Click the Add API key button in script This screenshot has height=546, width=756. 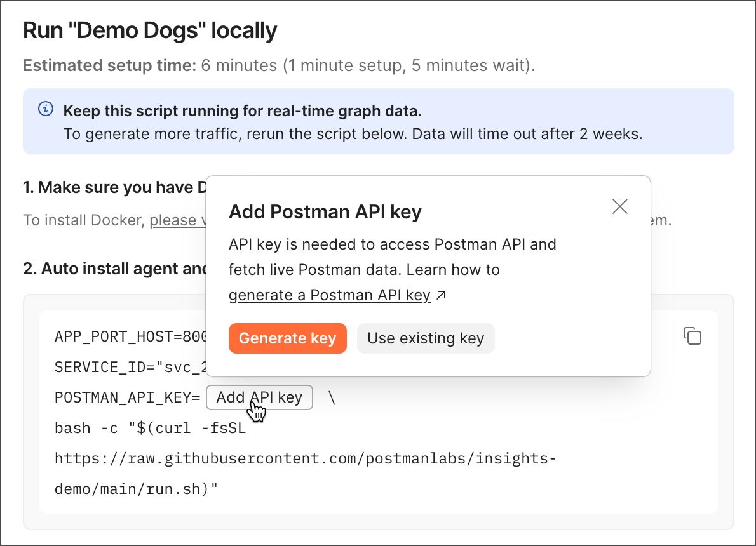click(x=259, y=397)
